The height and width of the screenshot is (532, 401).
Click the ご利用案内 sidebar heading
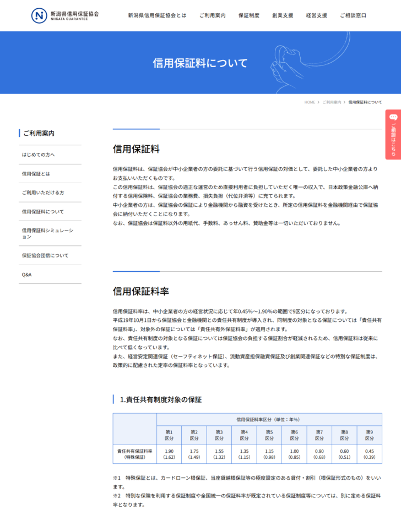point(39,133)
